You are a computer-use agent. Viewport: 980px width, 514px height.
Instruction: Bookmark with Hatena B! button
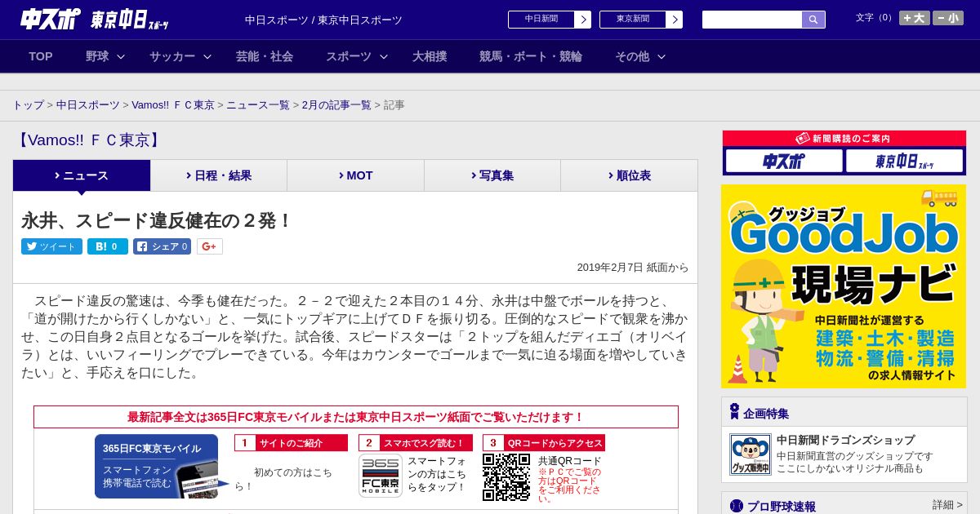tap(108, 246)
